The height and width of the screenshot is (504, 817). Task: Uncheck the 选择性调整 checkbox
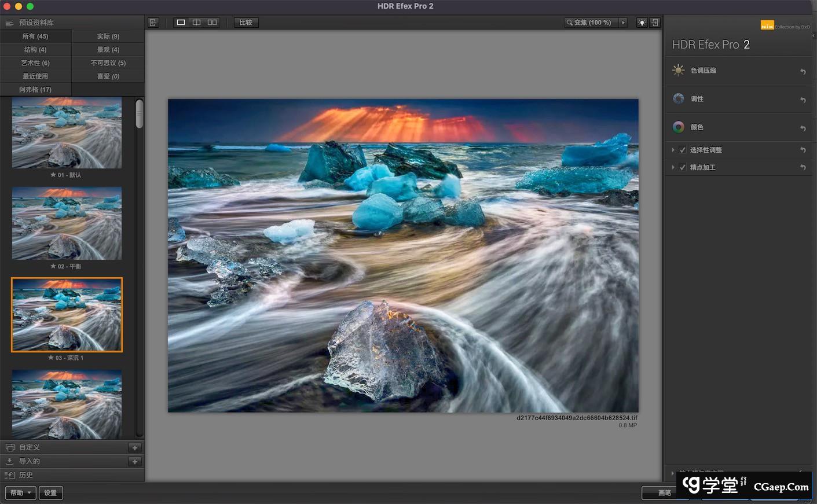tap(683, 150)
